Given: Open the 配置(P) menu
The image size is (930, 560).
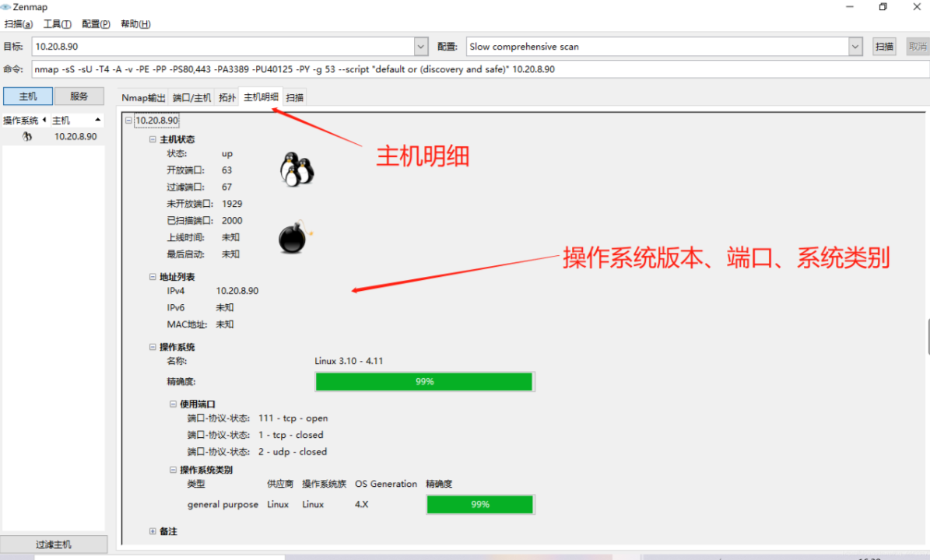Looking at the screenshot, I should pyautogui.click(x=96, y=23).
